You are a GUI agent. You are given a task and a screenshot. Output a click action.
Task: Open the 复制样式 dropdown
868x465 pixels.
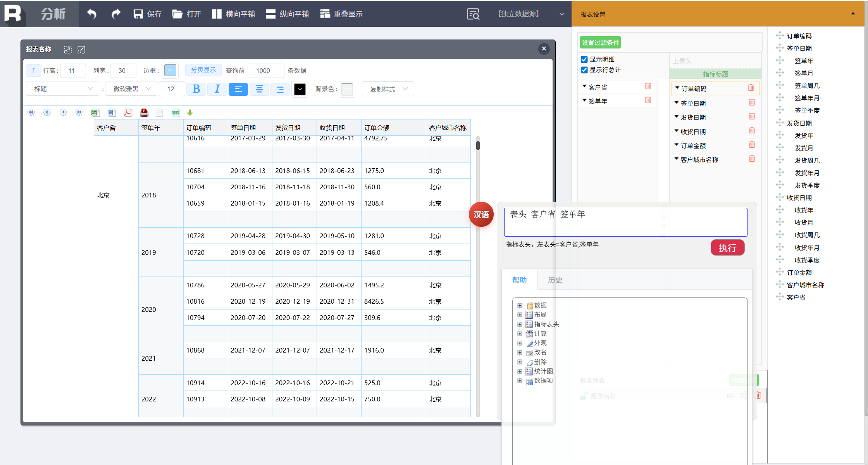(x=388, y=89)
